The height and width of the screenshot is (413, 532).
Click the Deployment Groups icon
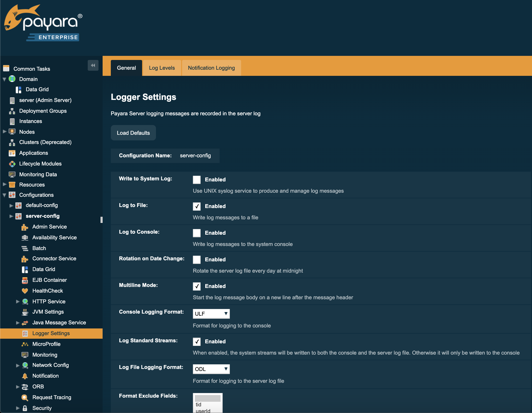pyautogui.click(x=12, y=111)
